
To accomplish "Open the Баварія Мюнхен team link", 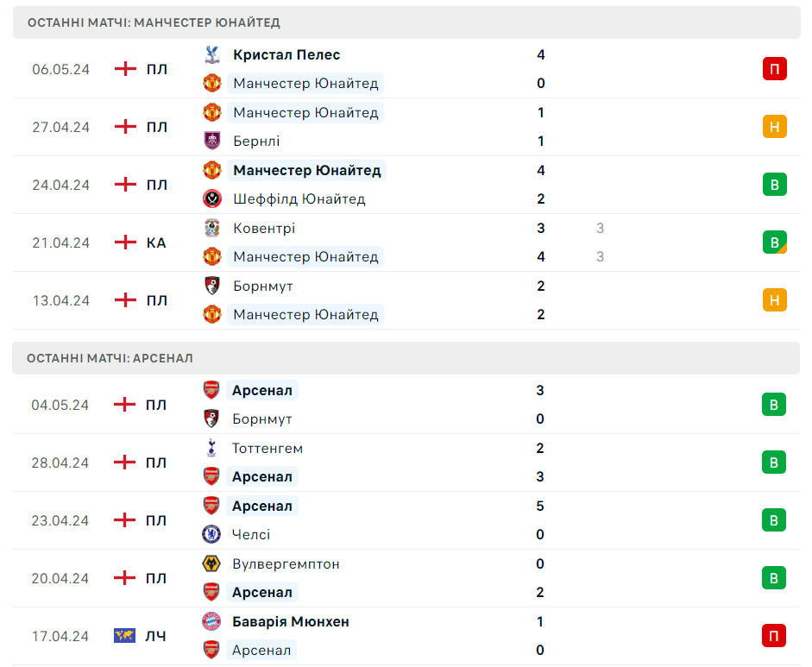I will pyautogui.click(x=291, y=621).
